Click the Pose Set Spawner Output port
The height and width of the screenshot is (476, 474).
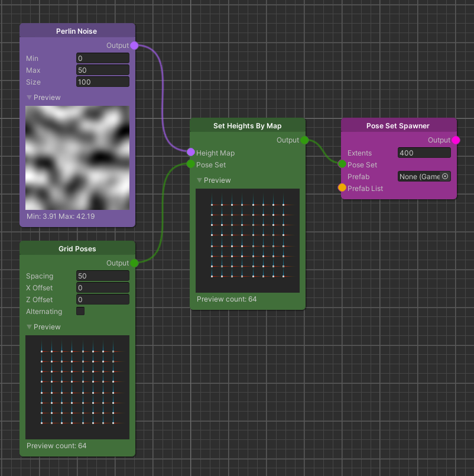(455, 140)
